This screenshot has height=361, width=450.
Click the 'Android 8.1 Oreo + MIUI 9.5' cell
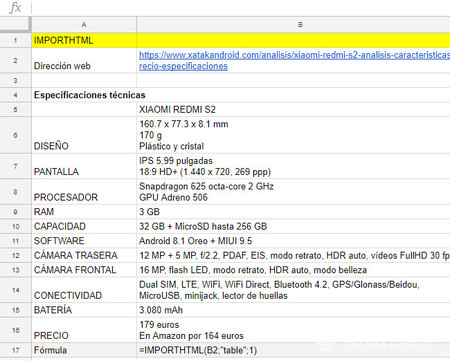coord(293,241)
